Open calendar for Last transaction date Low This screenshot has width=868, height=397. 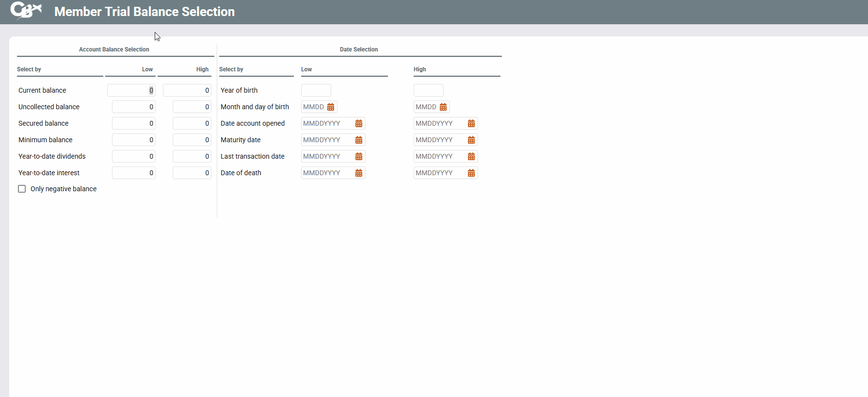(359, 156)
